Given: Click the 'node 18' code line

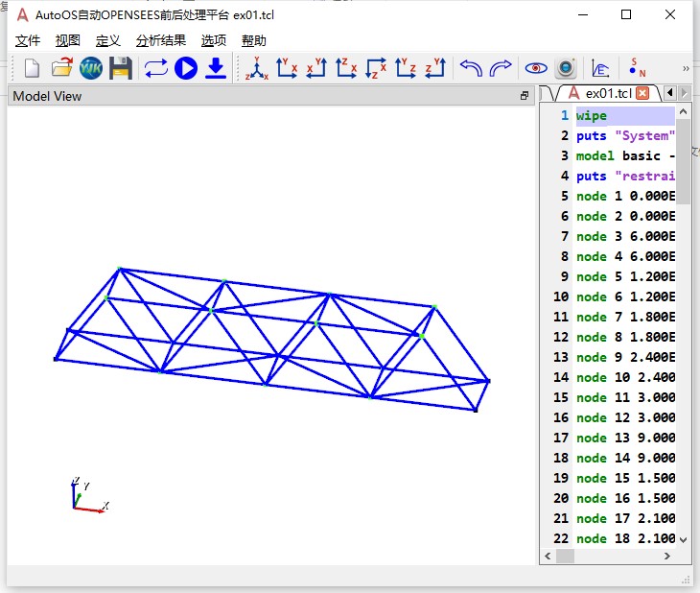Looking at the screenshot, I should click(x=625, y=538).
